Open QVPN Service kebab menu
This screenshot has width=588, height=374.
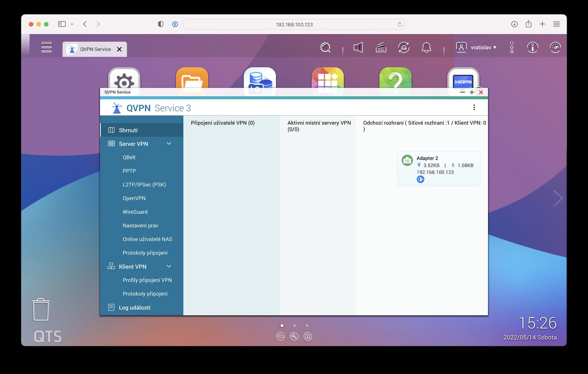pos(474,108)
